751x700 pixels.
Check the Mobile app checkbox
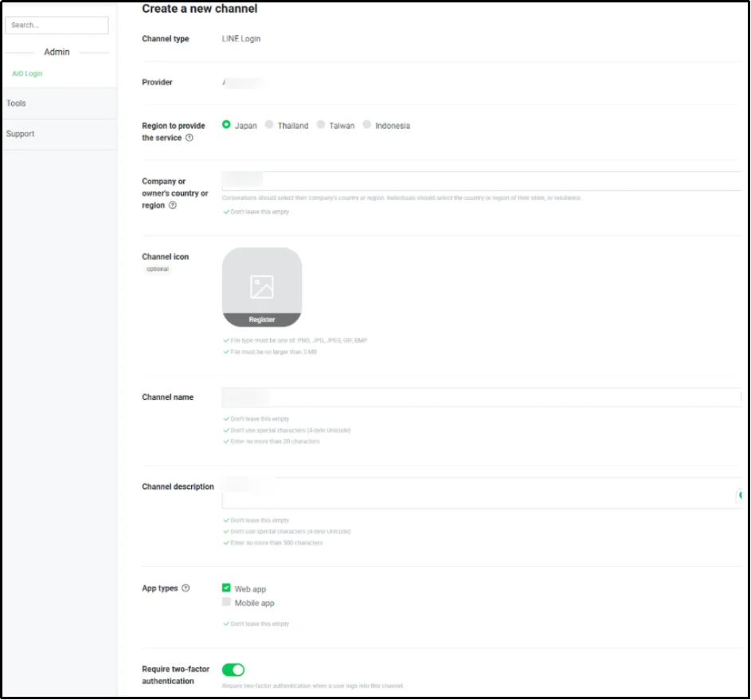pos(227,603)
